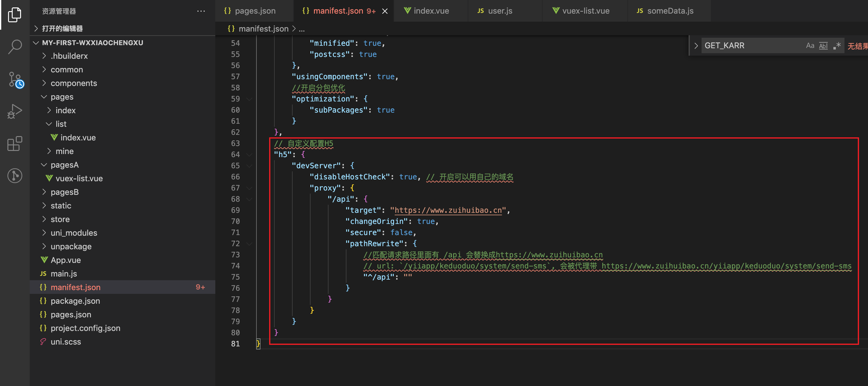Open pages.json in the file tree
Screen dimensions: 868x386
[122, 314]
